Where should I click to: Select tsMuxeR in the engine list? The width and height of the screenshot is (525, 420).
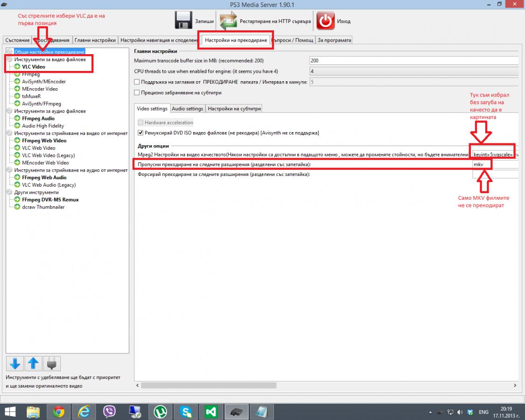[x=31, y=96]
